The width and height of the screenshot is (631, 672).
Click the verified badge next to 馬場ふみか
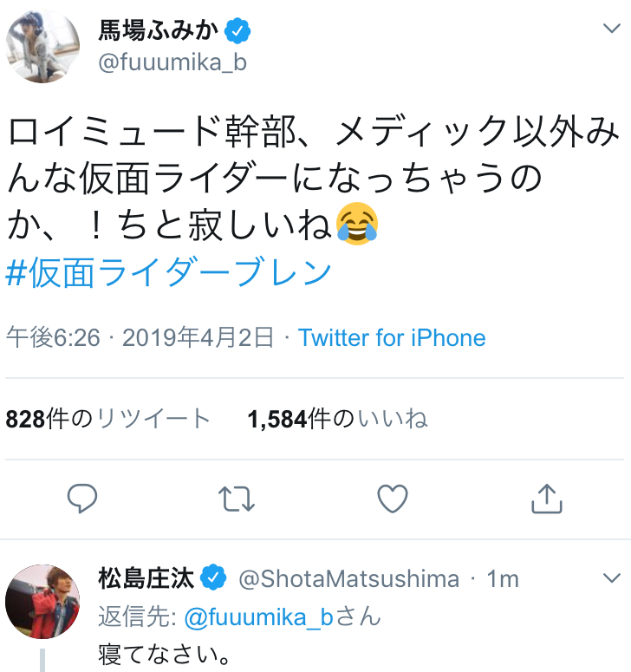tap(237, 32)
